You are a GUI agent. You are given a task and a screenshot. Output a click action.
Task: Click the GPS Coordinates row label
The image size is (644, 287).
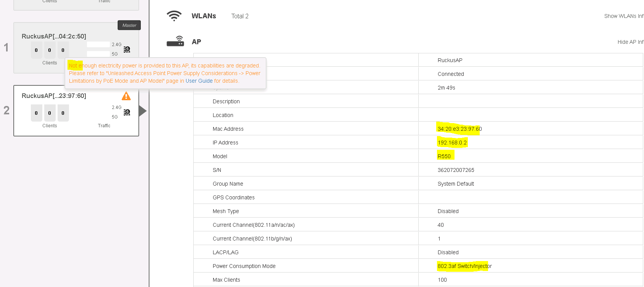coord(234,197)
